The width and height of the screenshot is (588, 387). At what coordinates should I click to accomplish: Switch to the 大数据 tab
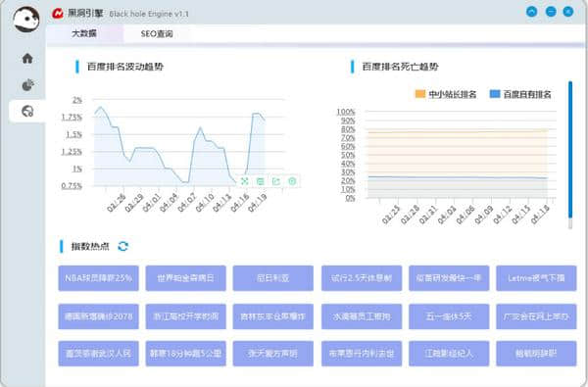(x=84, y=33)
